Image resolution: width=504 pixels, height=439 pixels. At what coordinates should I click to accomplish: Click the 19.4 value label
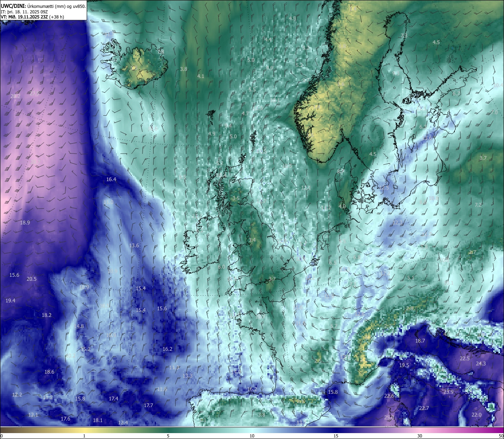click(x=11, y=301)
